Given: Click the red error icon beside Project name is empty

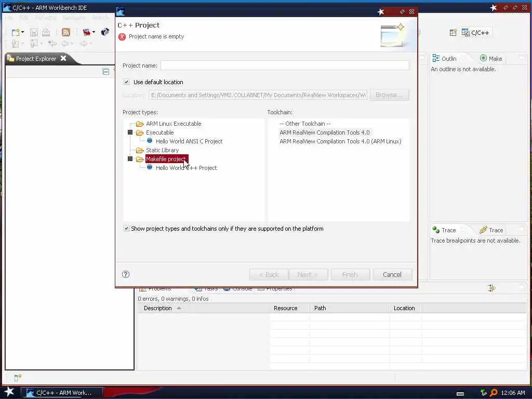Looking at the screenshot, I should tap(122, 37).
